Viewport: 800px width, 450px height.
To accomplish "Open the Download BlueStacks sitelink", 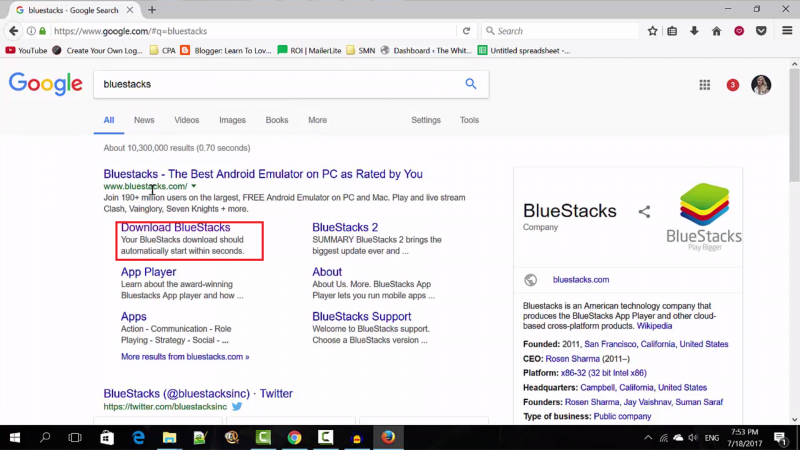I will 175,227.
